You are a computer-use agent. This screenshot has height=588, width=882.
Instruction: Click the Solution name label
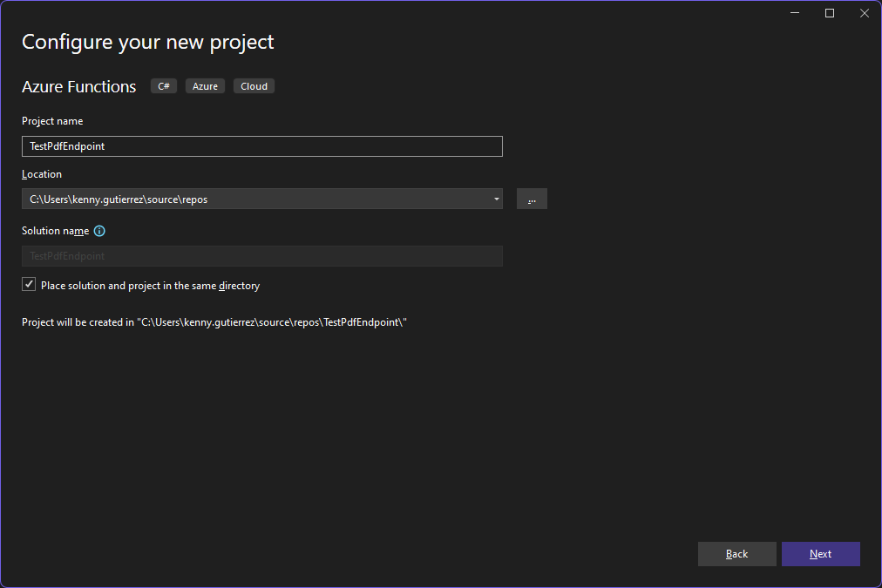(x=55, y=231)
